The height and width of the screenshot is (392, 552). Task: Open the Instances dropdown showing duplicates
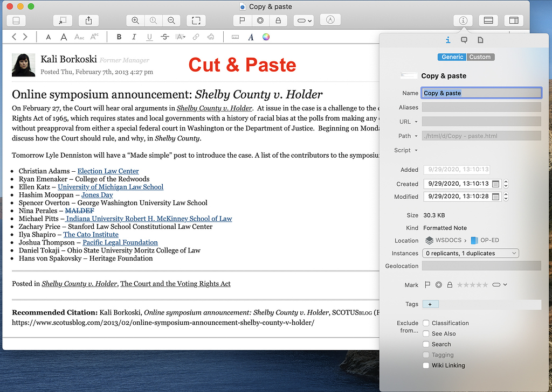470,253
